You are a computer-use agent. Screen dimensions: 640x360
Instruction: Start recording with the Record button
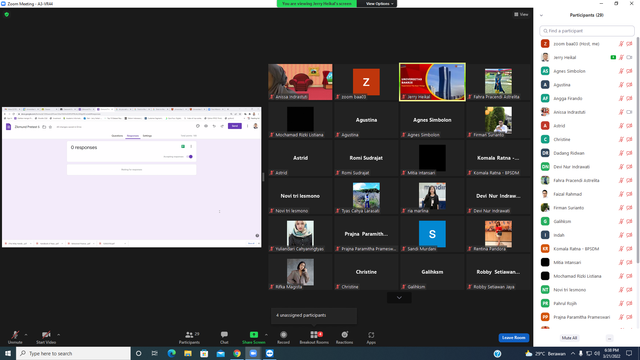coord(283,337)
